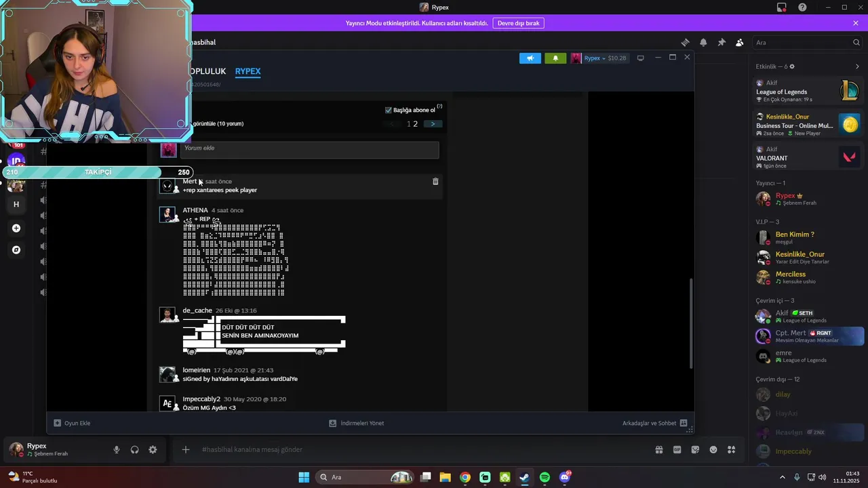The width and height of the screenshot is (868, 488).
Task: Click the Discord search field labeled Ara
Action: pyautogui.click(x=807, y=42)
